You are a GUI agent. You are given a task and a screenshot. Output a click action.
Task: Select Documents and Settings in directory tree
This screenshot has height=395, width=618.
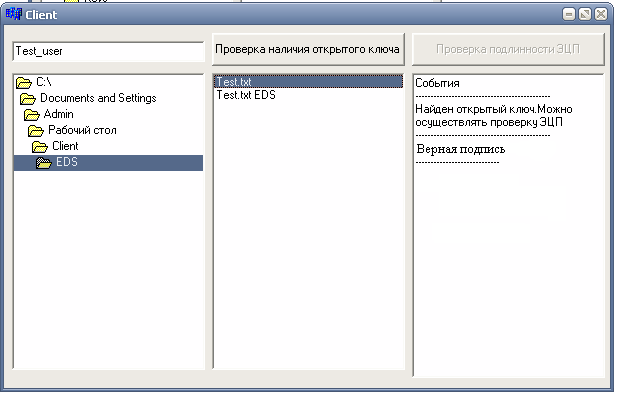(x=98, y=98)
